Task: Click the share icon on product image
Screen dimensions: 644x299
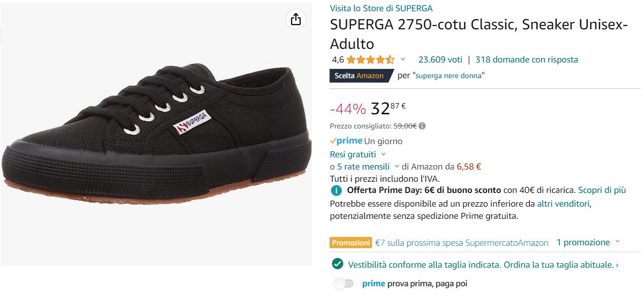Action: tap(295, 19)
